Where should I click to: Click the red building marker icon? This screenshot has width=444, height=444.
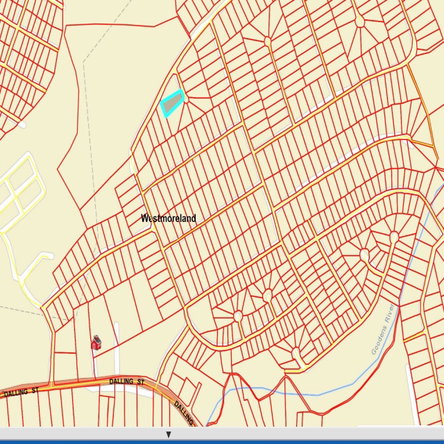(96, 342)
